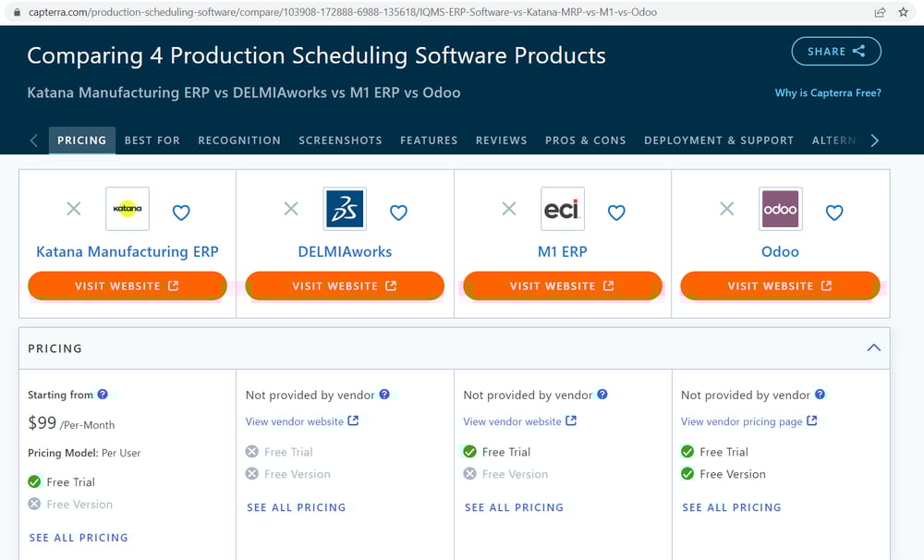924x560 pixels.
Task: Favorite Katana Manufacturing ERP with heart icon
Action: (x=181, y=213)
